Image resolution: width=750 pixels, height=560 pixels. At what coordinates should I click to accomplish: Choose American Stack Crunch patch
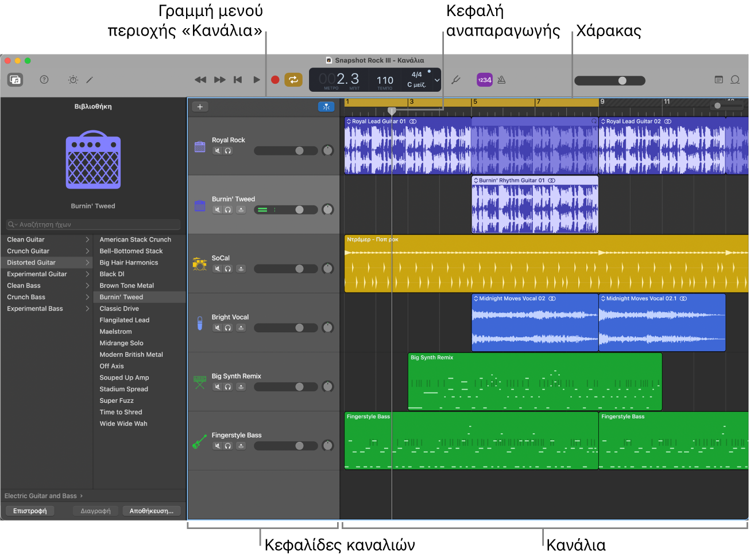click(x=136, y=239)
